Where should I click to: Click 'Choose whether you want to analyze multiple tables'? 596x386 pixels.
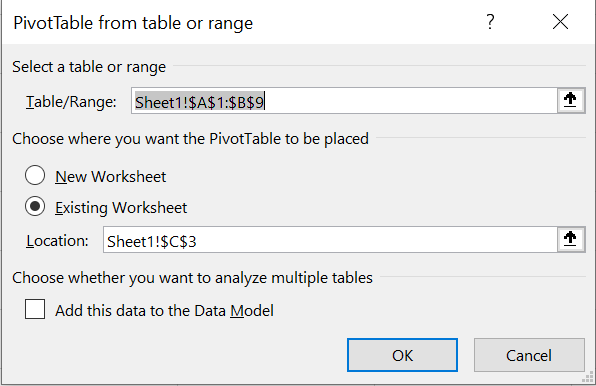pos(192,278)
